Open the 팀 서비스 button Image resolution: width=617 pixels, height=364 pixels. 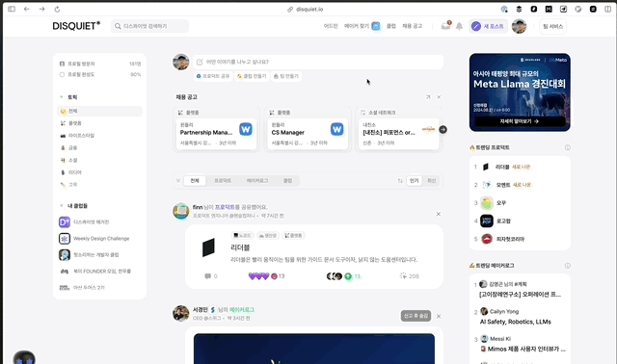552,26
